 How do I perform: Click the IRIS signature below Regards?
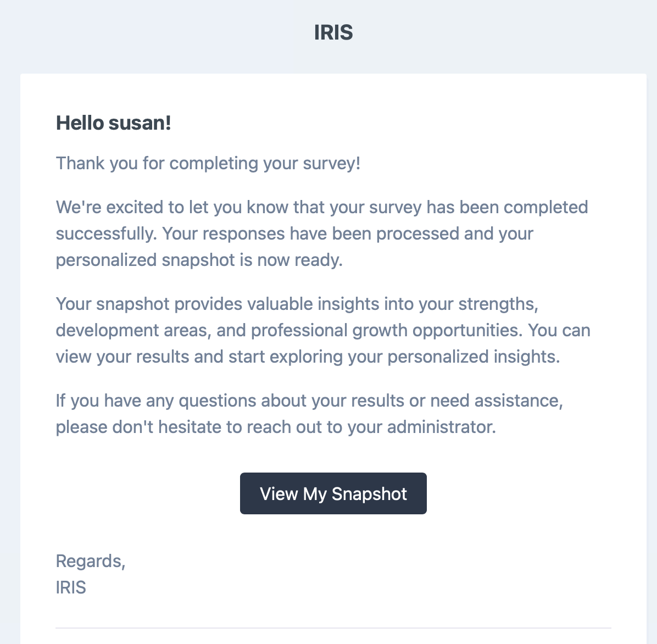click(x=71, y=587)
